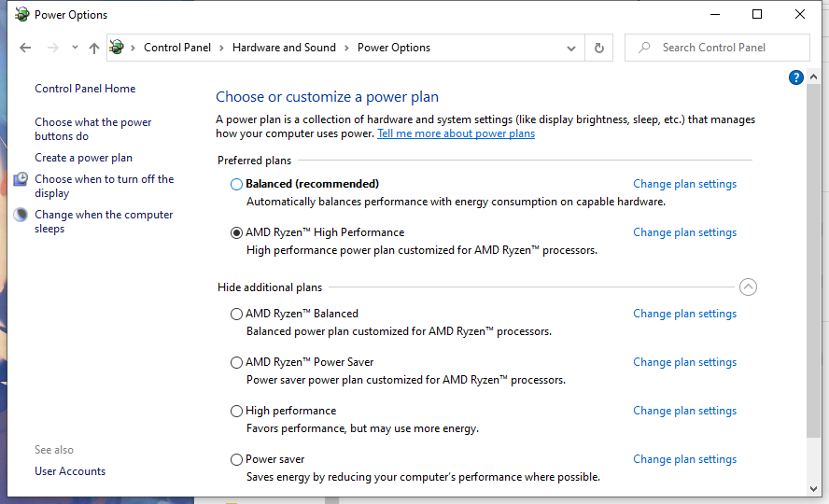Open the blue Help question mark icon
Viewport: 829px width, 504px height.
tap(796, 77)
